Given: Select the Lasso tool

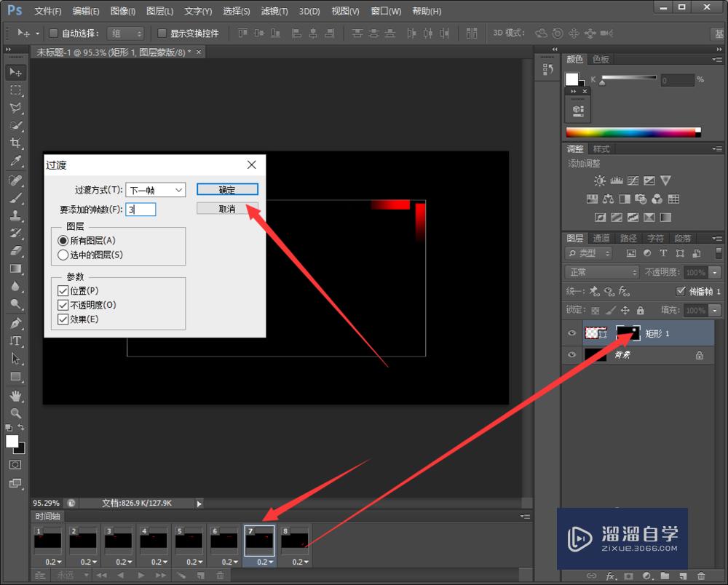Looking at the screenshot, I should pos(15,108).
